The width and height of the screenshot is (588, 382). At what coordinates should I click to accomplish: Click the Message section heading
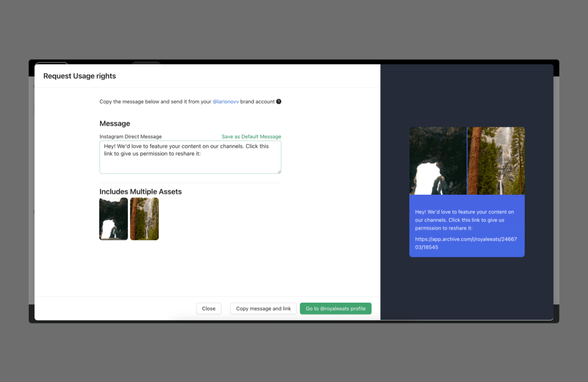click(115, 124)
